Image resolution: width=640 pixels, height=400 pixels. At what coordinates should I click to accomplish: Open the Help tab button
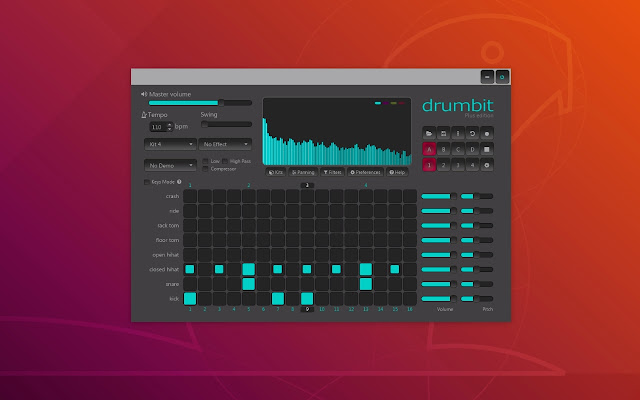397,172
